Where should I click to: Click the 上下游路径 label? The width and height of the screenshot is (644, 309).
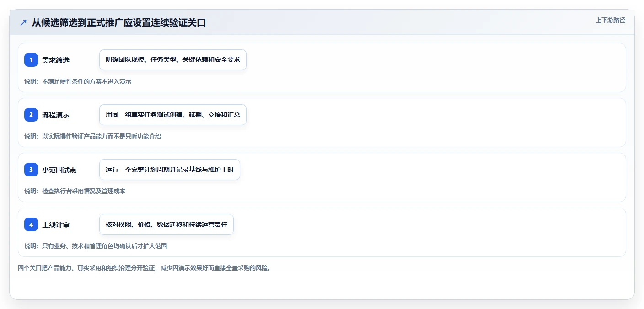(x=610, y=20)
